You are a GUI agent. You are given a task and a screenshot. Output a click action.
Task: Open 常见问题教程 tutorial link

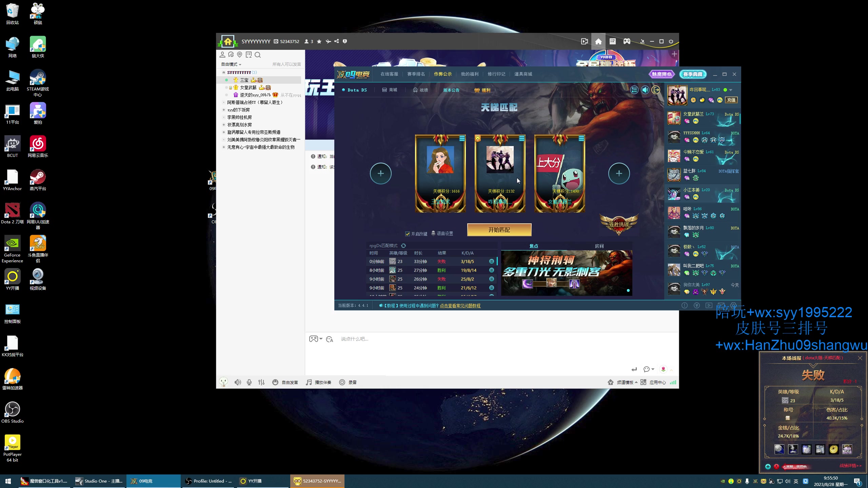click(x=460, y=306)
